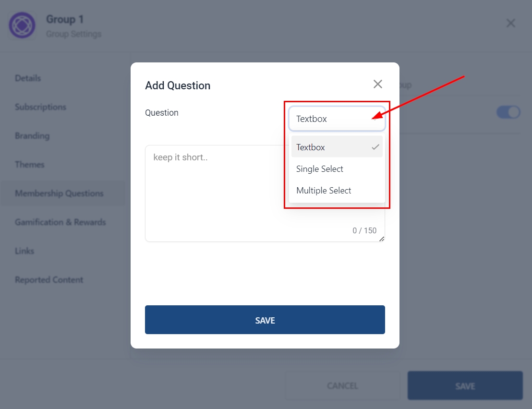Screen dimensions: 532x409
Task: Open the Details settings tab
Action: click(28, 78)
